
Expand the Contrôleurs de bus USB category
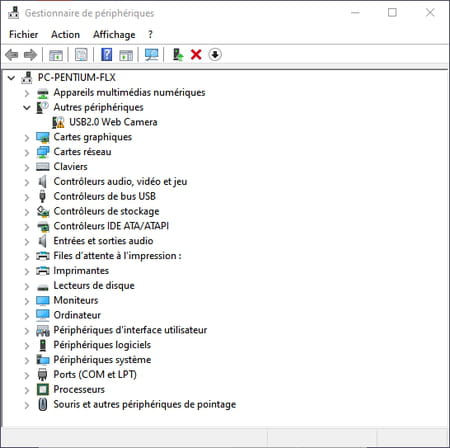(27, 197)
